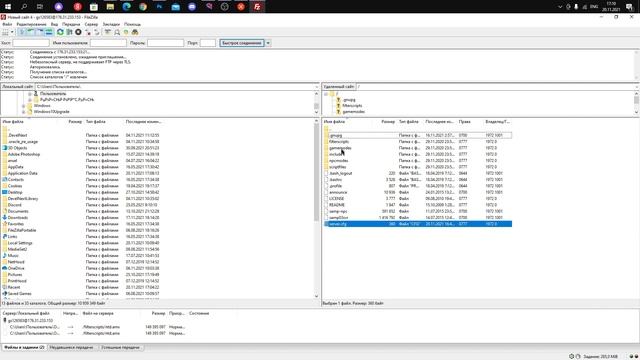Focus the Порт input field
Viewport: 640px width, 360px height.
(208, 43)
